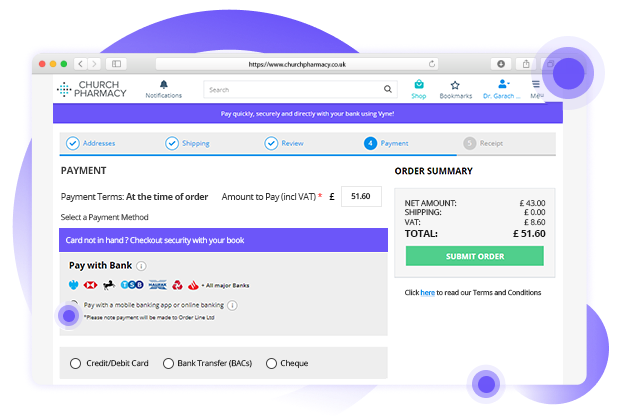Click the search magnifier icon
The image size is (620, 416).
(x=388, y=89)
